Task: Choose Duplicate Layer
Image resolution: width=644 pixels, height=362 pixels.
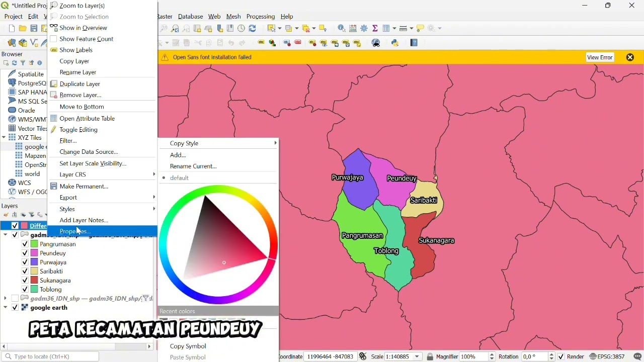Action: [x=103, y=84]
